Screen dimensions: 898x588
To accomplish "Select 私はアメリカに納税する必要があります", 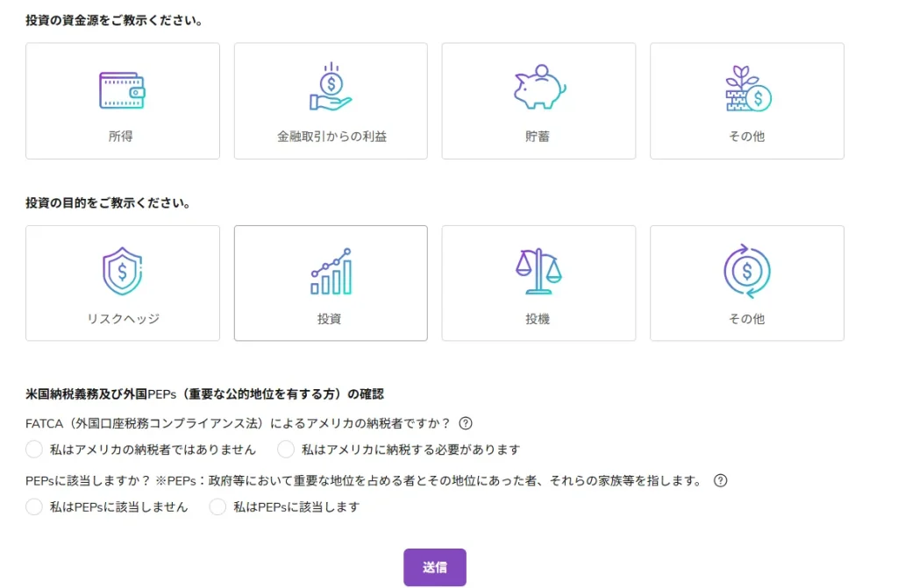I will coord(286,449).
